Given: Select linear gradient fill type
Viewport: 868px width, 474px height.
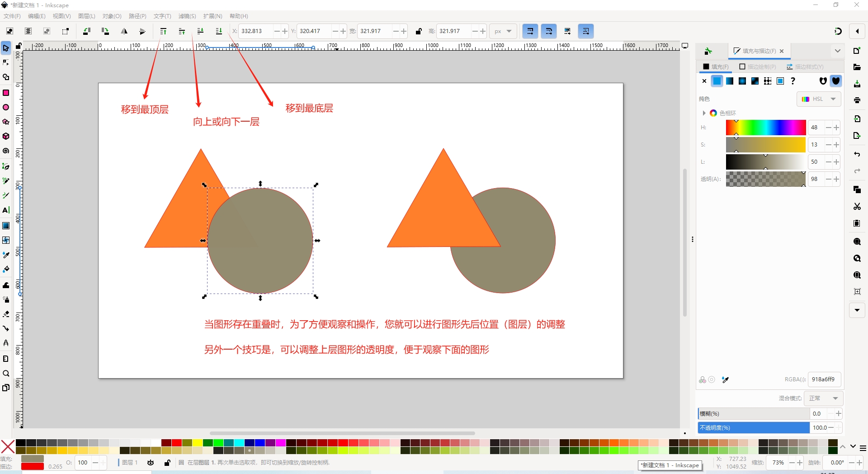Looking at the screenshot, I should click(x=730, y=81).
